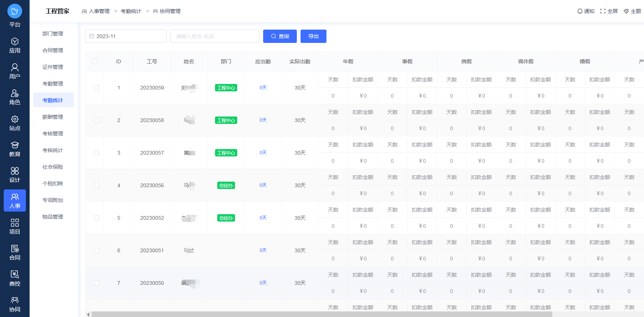The image size is (644, 317).
Task: Open the 应用 application cube icon
Action: pos(15,41)
